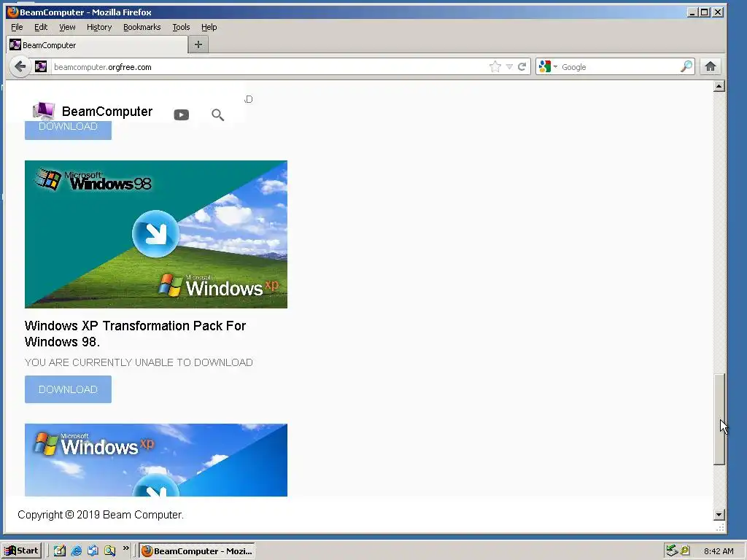Click the BeamComputer logo icon
The image size is (747, 560).
tap(43, 111)
